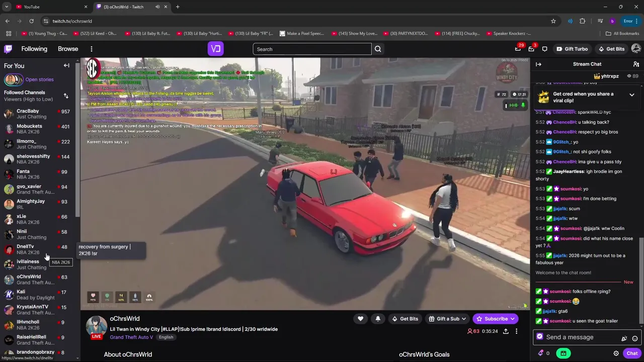The width and height of the screenshot is (644, 362).
Task: Open the channel points bits balance icon
Action: pos(541,353)
